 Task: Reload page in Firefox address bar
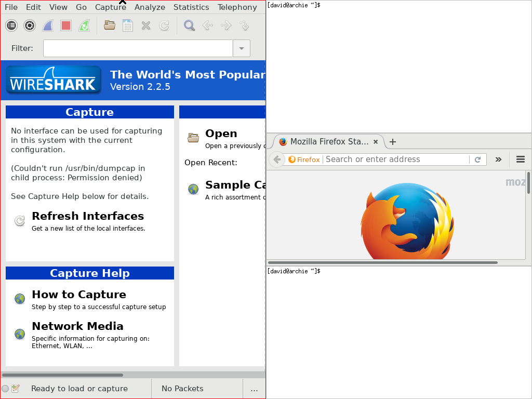pyautogui.click(x=478, y=159)
